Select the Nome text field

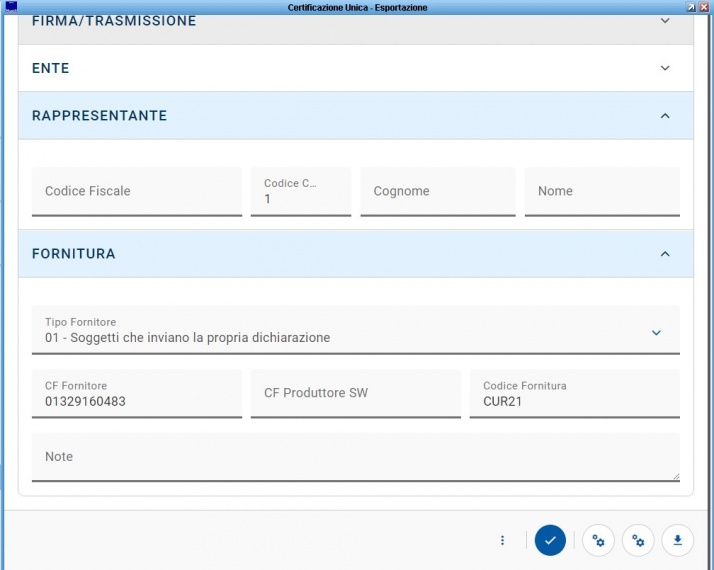pos(601,191)
